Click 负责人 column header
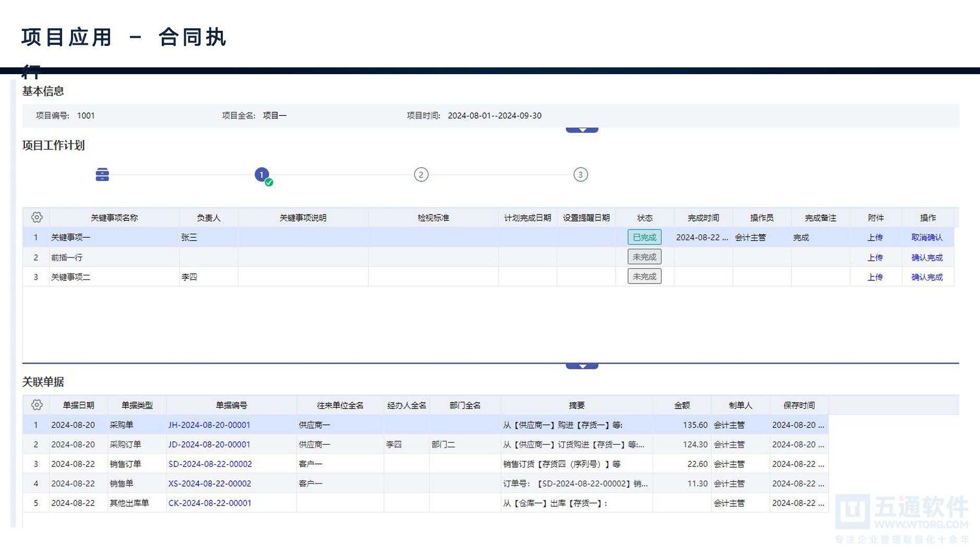The height and width of the screenshot is (553, 980). click(x=209, y=218)
